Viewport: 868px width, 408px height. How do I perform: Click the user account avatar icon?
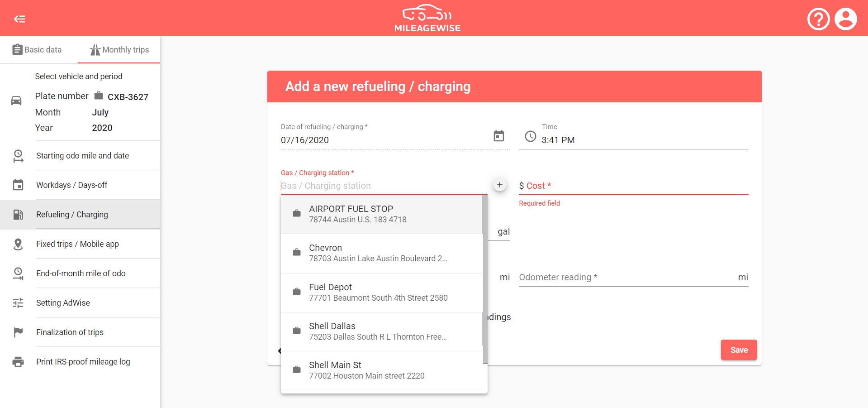[845, 19]
